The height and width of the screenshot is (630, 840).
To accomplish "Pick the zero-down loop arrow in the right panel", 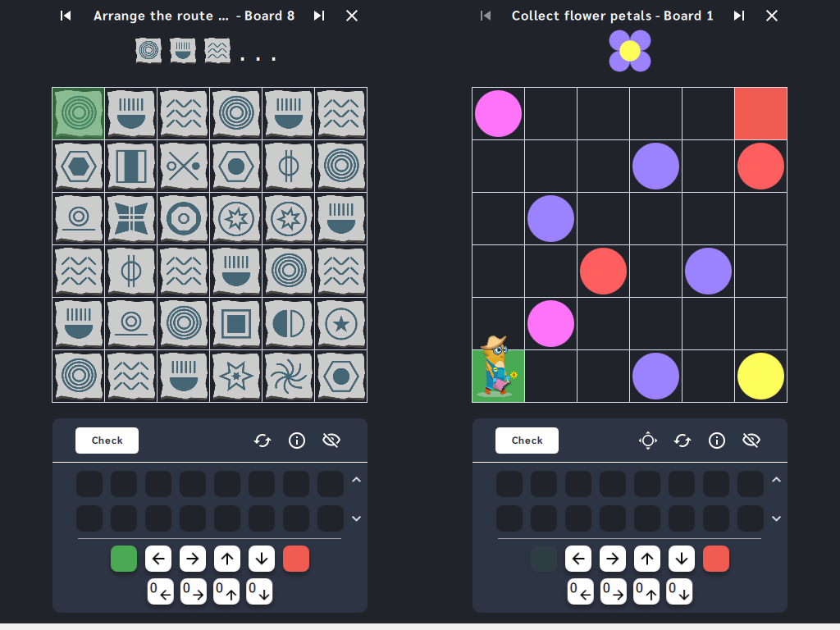I will [x=679, y=591].
